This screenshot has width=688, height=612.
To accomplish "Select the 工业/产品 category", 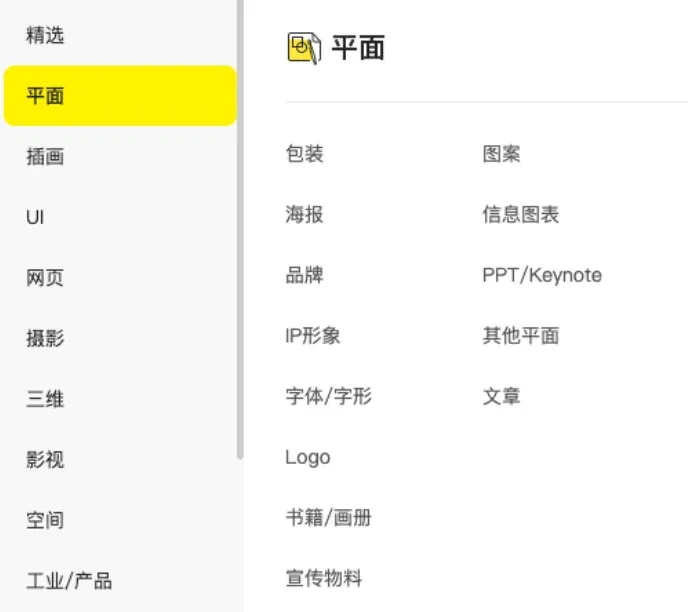I will (x=69, y=580).
